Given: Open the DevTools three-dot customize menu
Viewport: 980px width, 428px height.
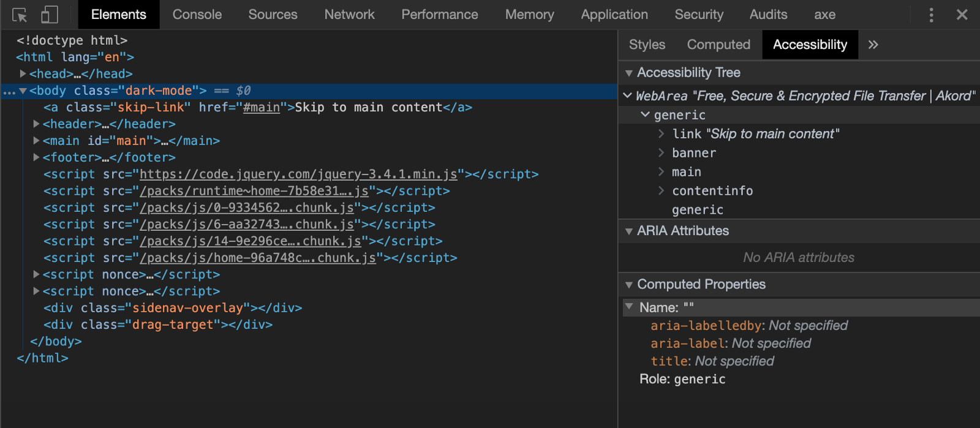Looking at the screenshot, I should point(931,15).
